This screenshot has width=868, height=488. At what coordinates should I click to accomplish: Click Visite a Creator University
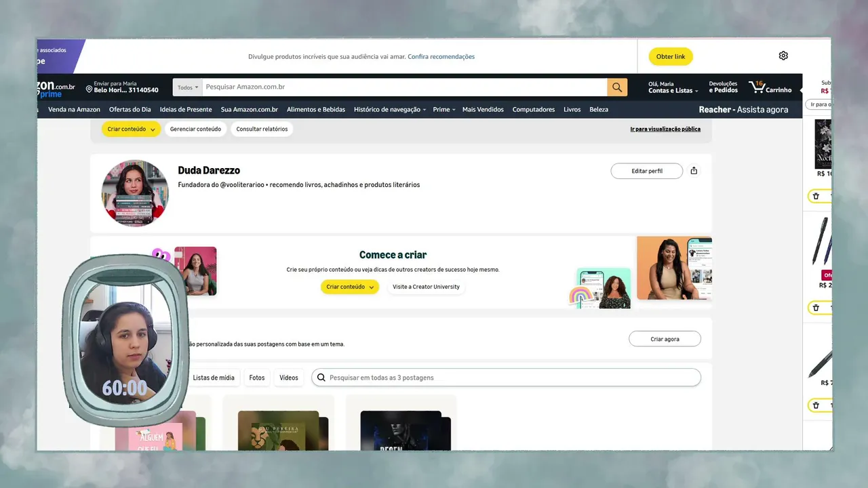426,287
